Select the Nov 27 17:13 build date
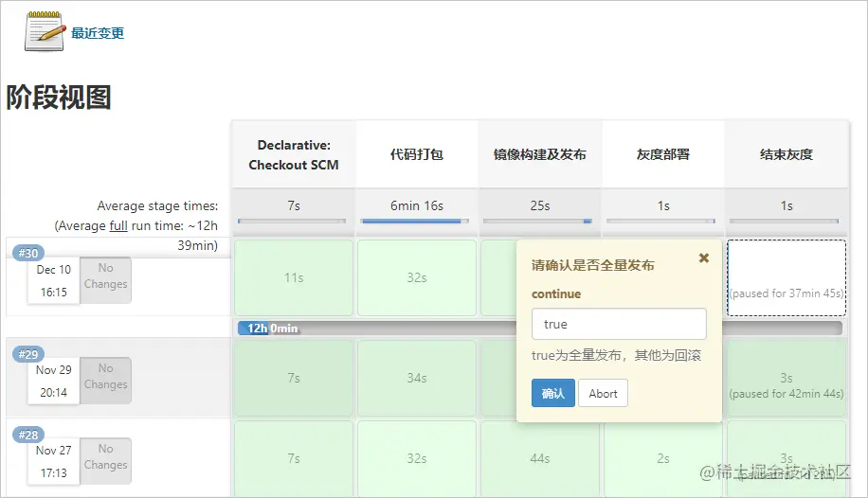 click(x=54, y=461)
